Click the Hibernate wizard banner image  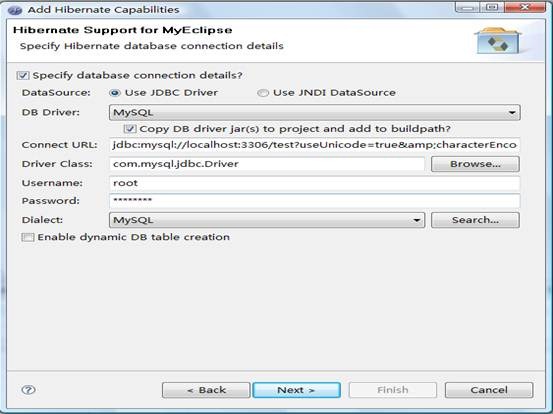(x=498, y=41)
